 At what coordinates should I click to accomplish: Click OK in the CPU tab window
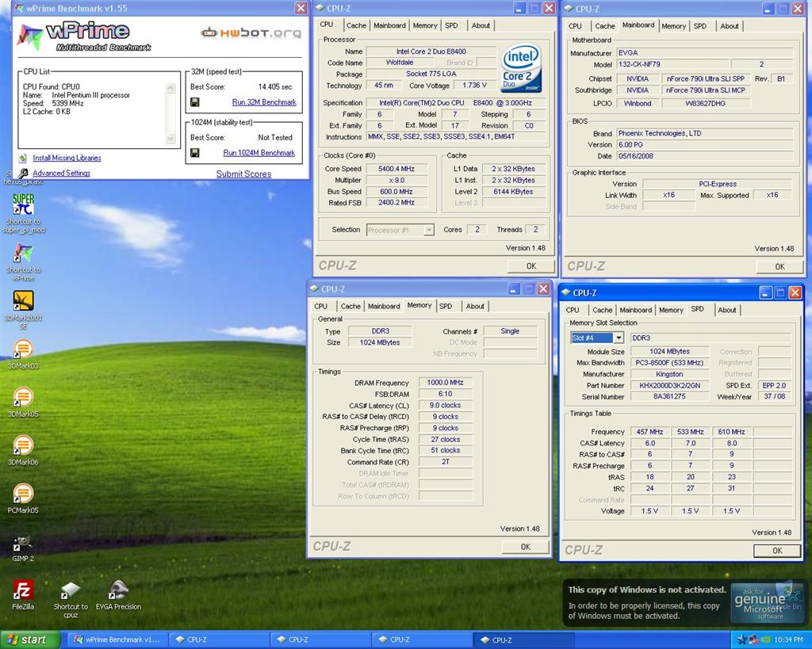531,266
